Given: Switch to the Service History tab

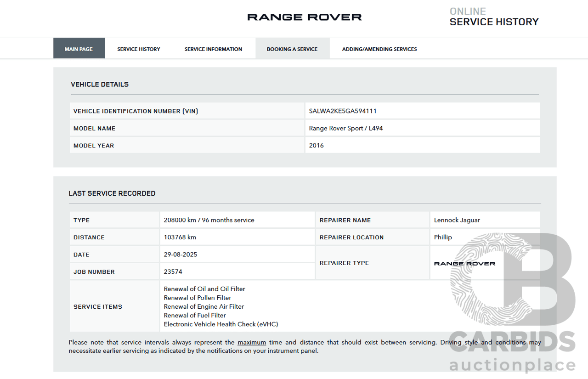Looking at the screenshot, I should (x=139, y=49).
